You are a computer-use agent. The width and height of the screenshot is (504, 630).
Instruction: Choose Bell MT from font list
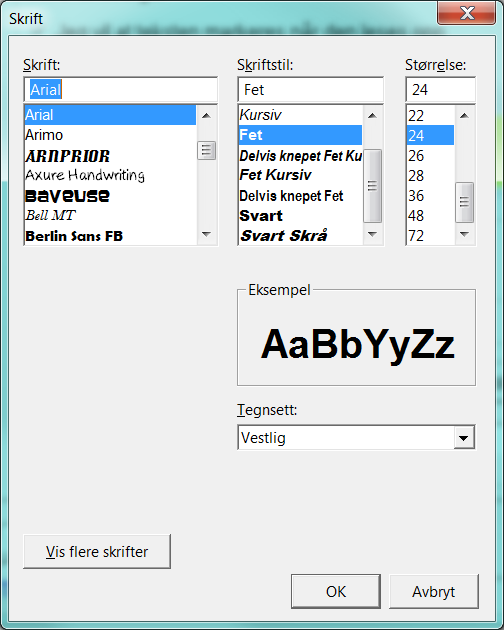click(110, 216)
